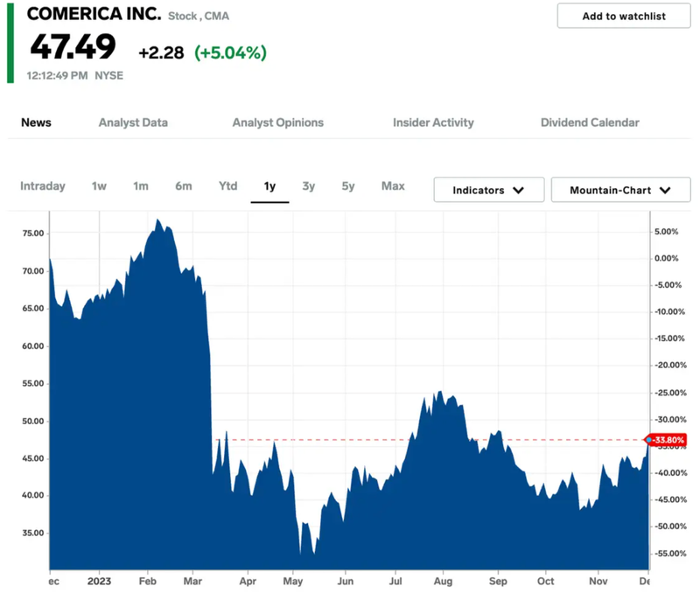Click the -55.00% percent axis label

670,554
